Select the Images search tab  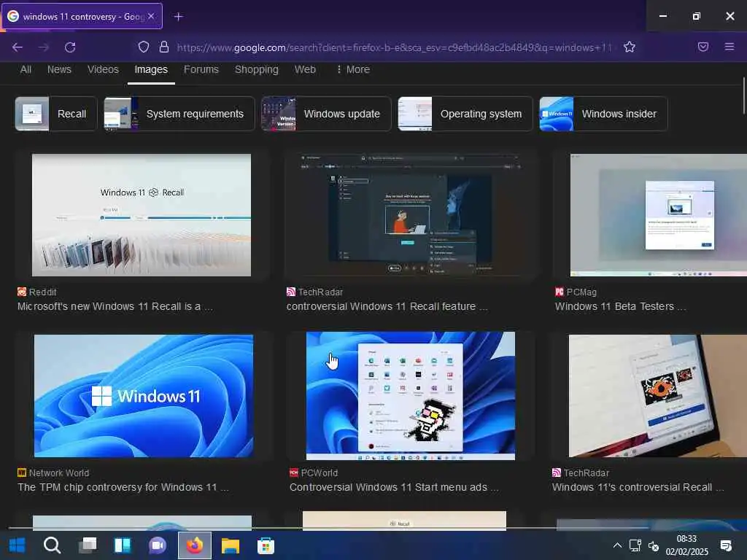coord(151,69)
